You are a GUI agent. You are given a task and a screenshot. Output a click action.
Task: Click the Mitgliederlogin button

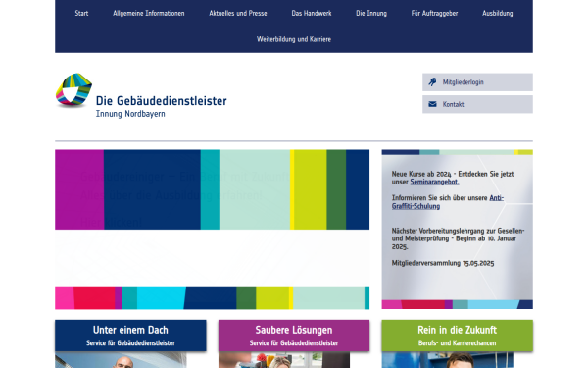[x=477, y=81]
